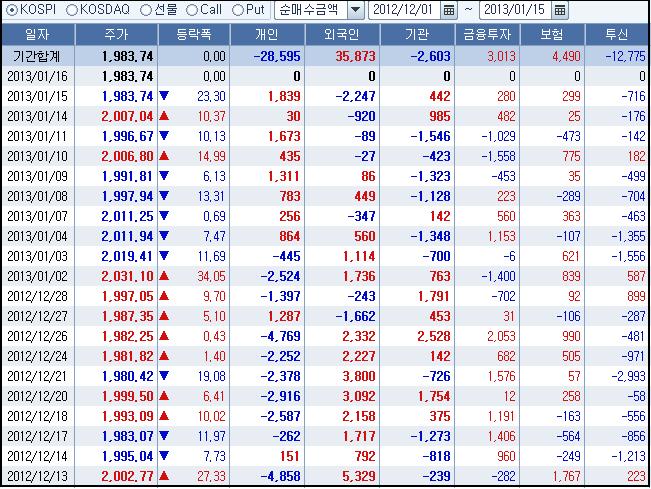Click the up arrow on 2012/12/26 row
The image size is (651, 489).
[x=164, y=335]
